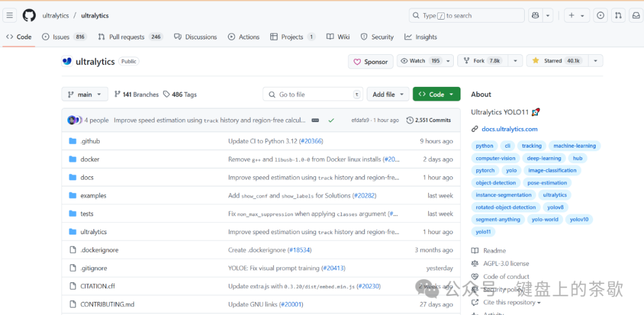The image size is (644, 315).
Task: Open the main branch selector
Action: pyautogui.click(x=85, y=94)
